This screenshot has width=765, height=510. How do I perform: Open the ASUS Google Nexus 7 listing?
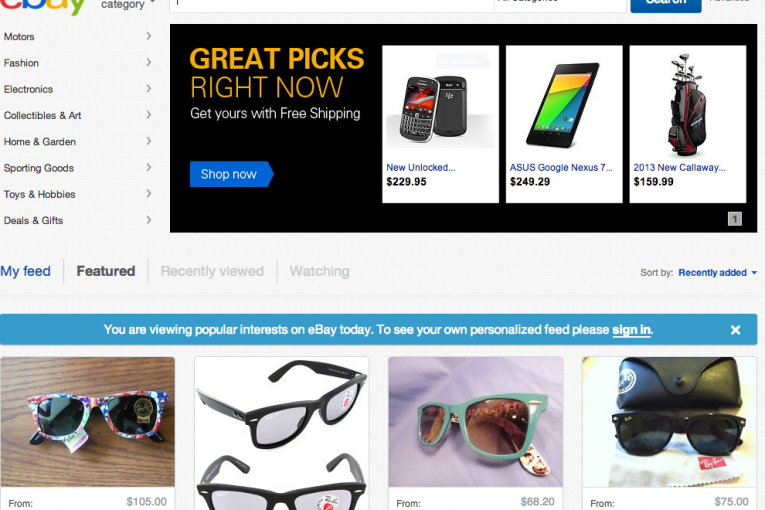pyautogui.click(x=564, y=124)
